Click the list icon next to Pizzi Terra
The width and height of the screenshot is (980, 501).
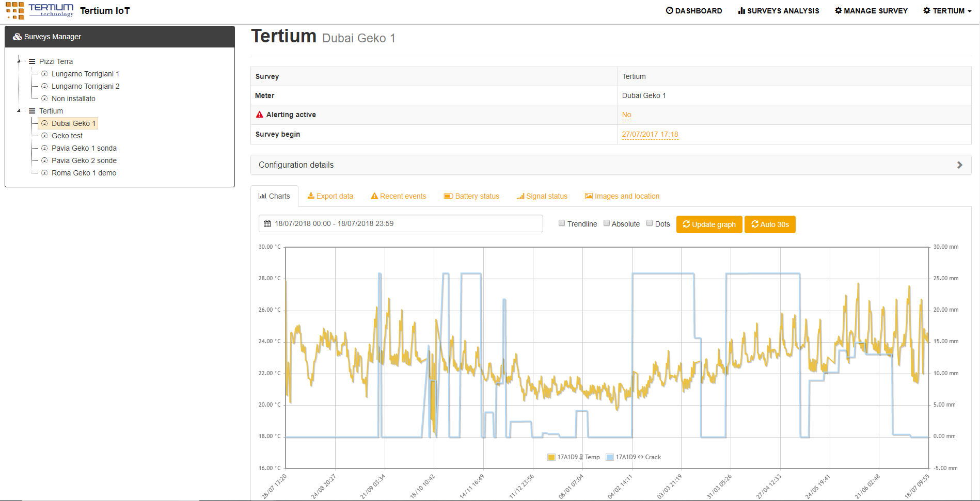(32, 61)
